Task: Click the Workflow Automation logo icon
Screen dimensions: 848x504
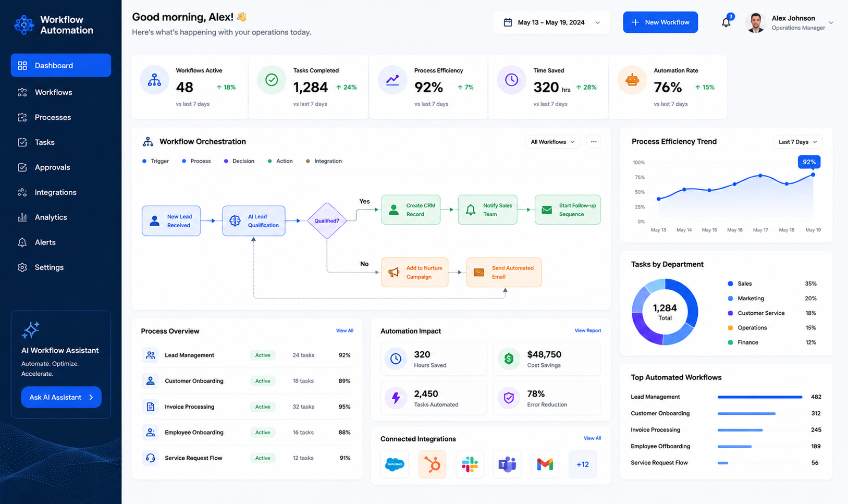Action: pos(24,24)
